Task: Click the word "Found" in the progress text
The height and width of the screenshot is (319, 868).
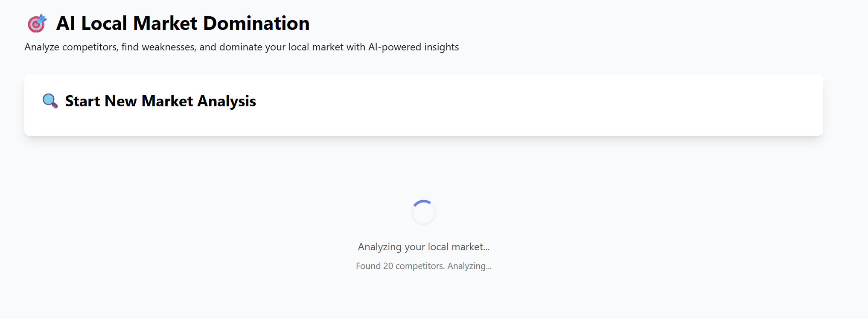Action: click(x=368, y=266)
